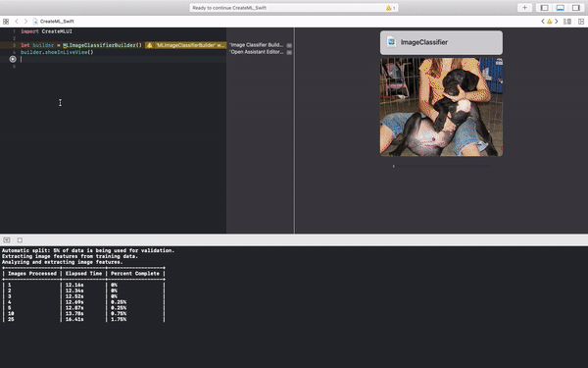Click the 'Open Assistant Editor...' result text

pyautogui.click(x=257, y=52)
